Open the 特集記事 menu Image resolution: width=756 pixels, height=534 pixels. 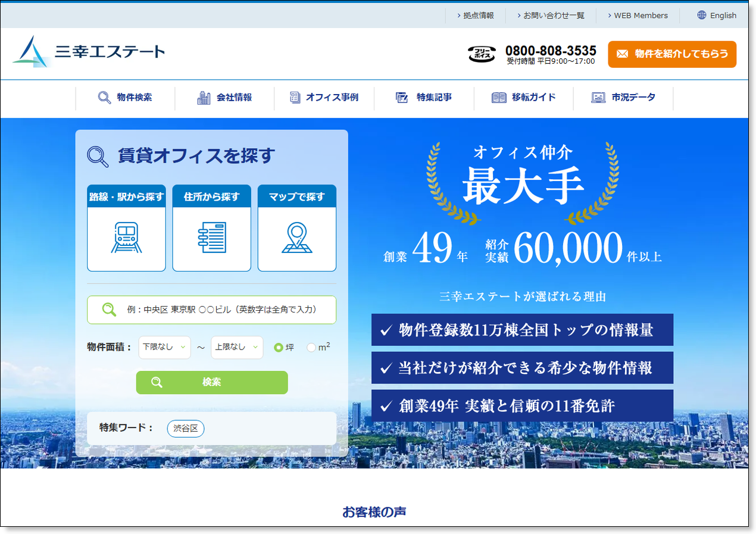tap(424, 98)
